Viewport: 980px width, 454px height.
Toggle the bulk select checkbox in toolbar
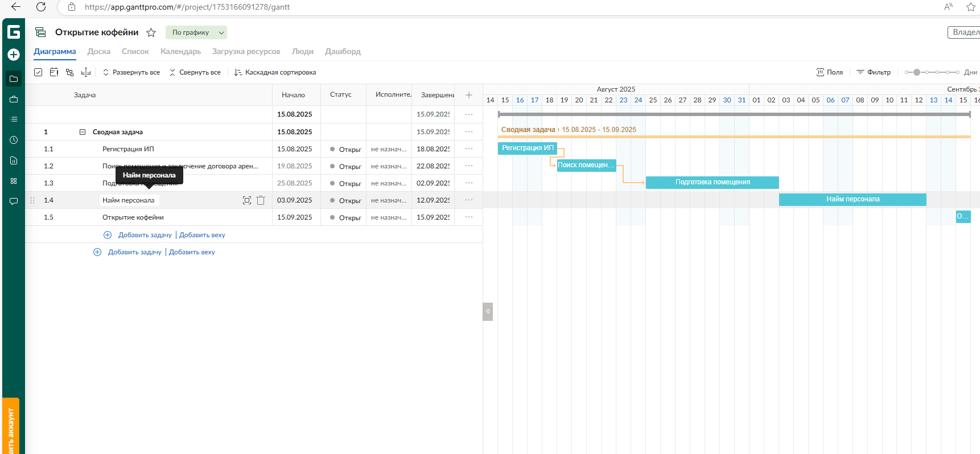point(38,72)
